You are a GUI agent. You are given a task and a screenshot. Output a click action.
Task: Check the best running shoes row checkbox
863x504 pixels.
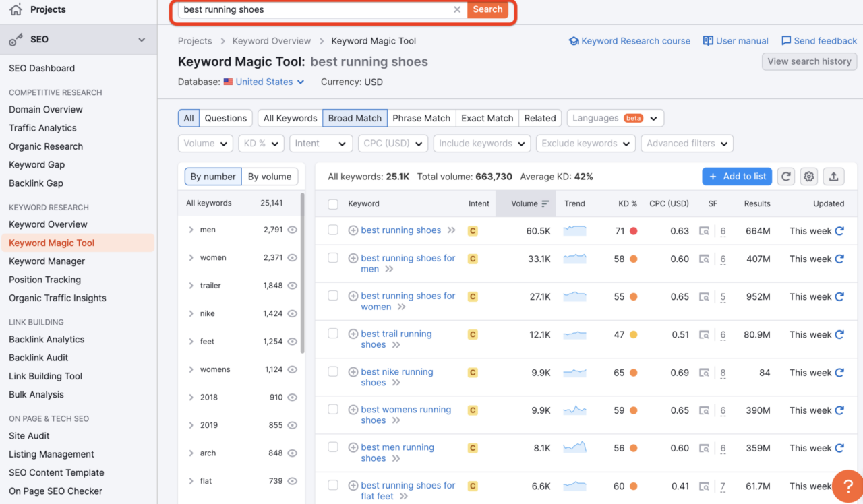[x=333, y=230]
